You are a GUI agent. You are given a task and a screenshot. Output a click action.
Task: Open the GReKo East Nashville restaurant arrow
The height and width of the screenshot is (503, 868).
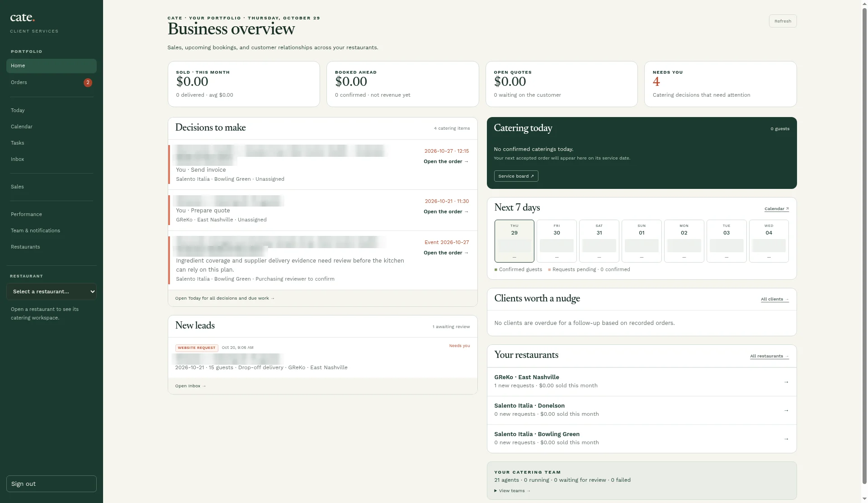[786, 382]
